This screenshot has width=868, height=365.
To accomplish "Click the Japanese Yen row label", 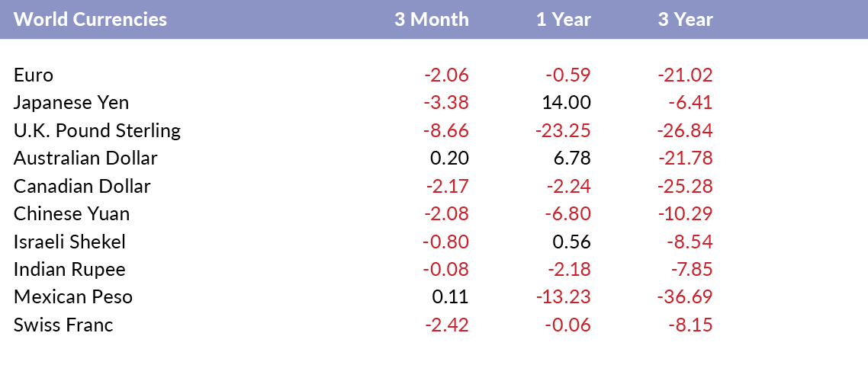I will coord(72,103).
